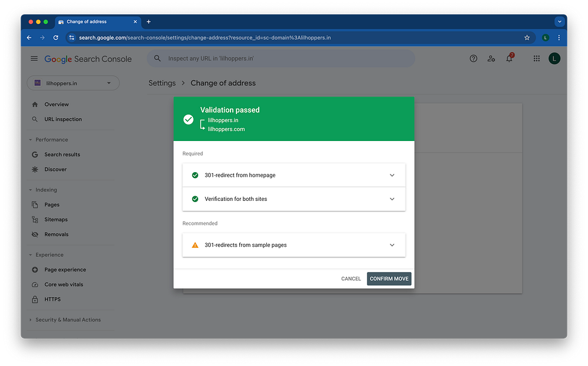Reload the page
The image size is (588, 366).
55,38
